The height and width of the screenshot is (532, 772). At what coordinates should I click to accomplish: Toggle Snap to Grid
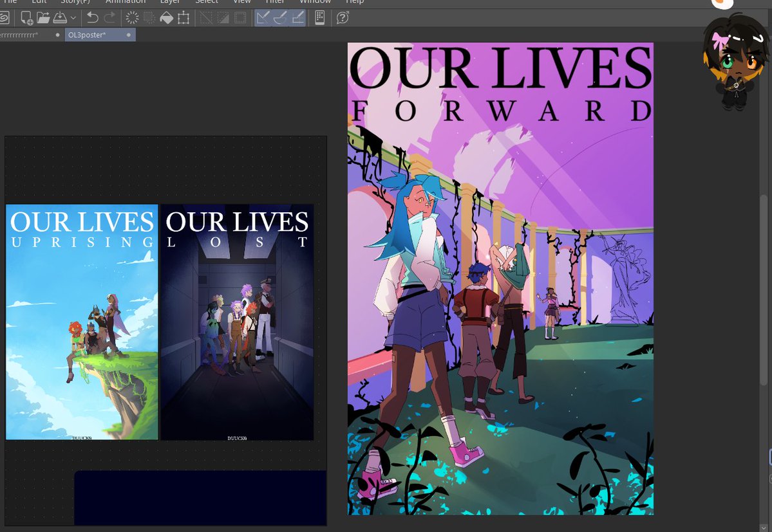tap(297, 18)
